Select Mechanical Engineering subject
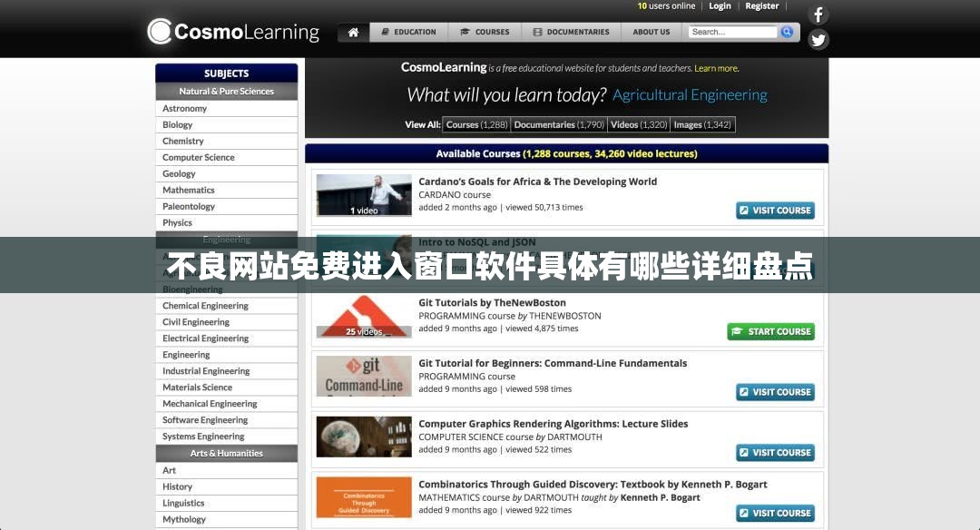The width and height of the screenshot is (980, 530). (x=226, y=404)
